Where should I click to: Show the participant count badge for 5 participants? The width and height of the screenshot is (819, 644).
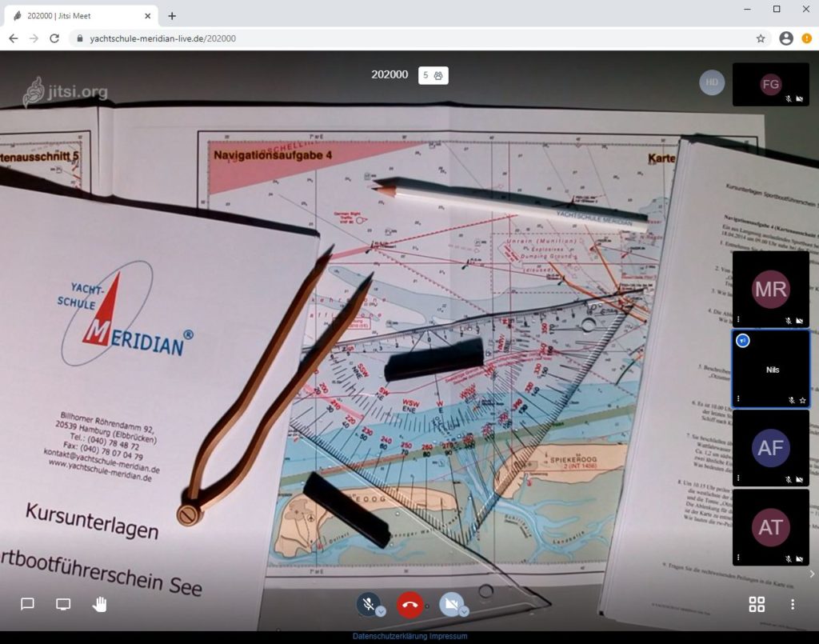433,75
